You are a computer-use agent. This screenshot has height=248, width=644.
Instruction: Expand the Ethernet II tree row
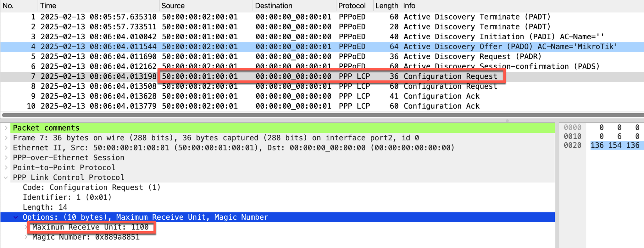[x=6, y=148]
